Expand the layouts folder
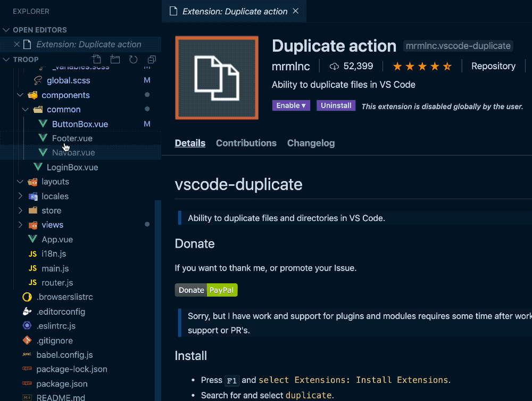The image size is (532, 401). pos(20,182)
